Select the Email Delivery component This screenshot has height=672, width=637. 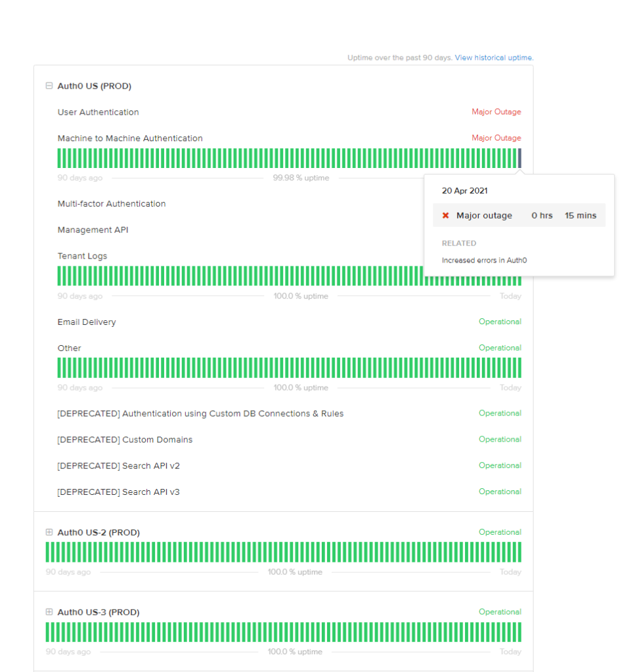(87, 322)
